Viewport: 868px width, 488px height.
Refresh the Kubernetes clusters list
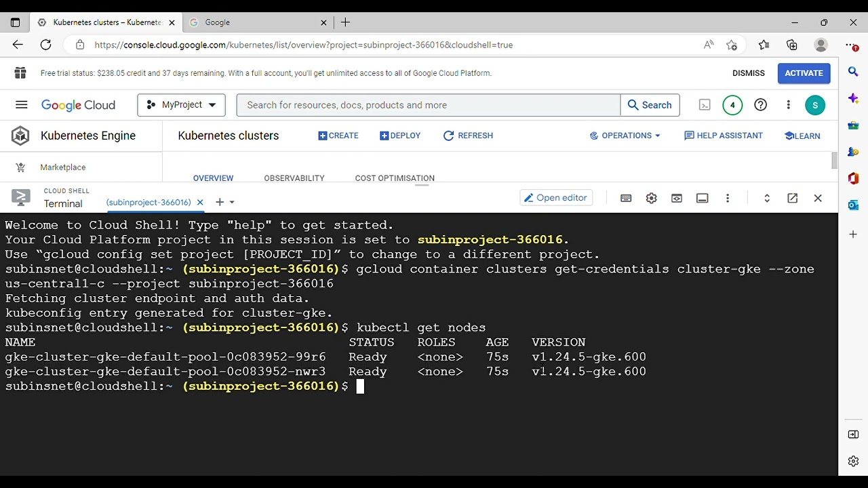pyautogui.click(x=468, y=136)
